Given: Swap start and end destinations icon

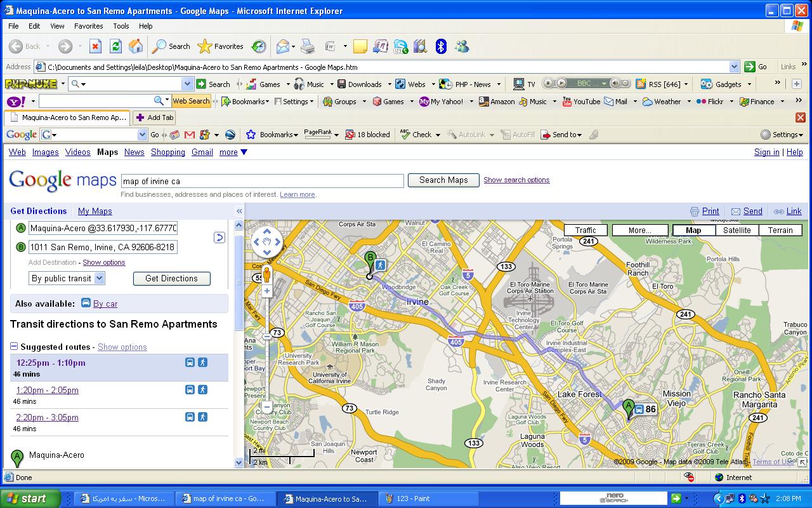Looking at the screenshot, I should [x=219, y=237].
